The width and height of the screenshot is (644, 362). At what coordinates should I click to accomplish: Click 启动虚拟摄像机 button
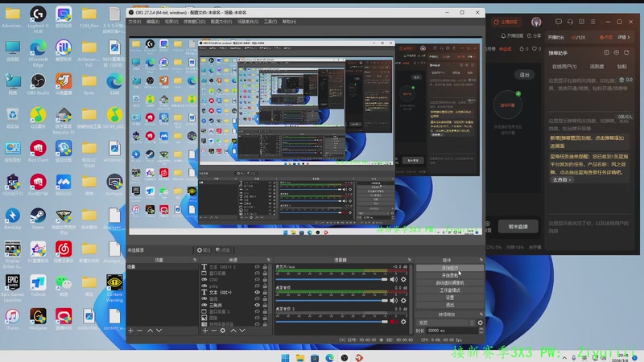(450, 283)
